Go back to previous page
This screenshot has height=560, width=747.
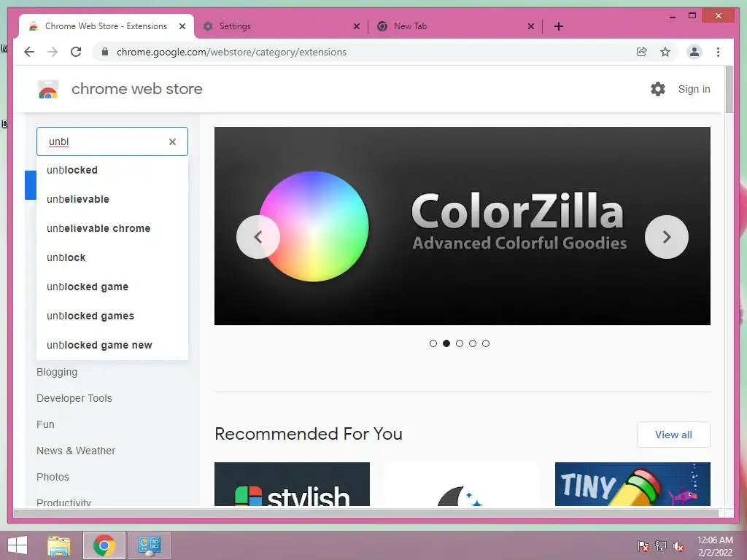(29, 52)
